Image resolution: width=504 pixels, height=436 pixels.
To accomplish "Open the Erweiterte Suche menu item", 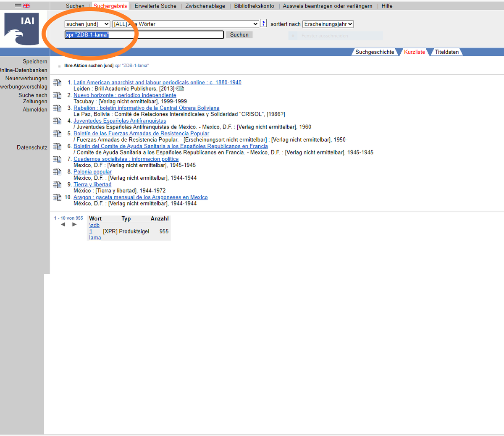I will pos(155,6).
